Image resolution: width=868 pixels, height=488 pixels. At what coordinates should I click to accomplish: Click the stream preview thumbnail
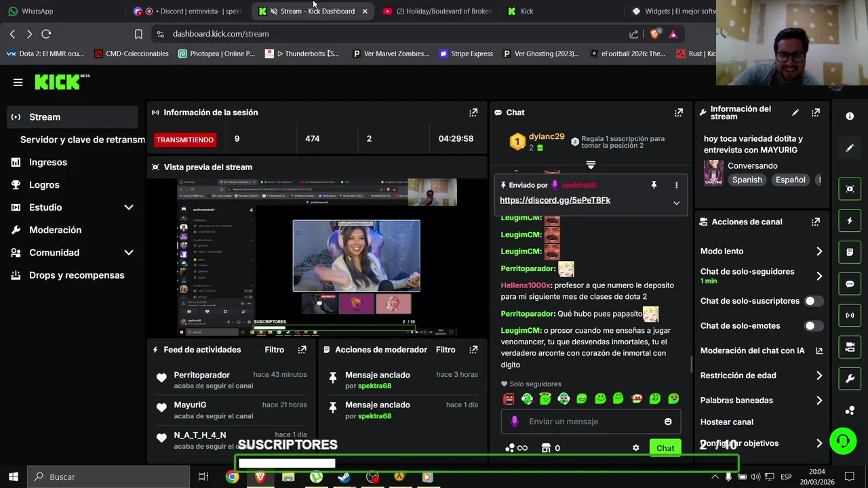coord(317,258)
